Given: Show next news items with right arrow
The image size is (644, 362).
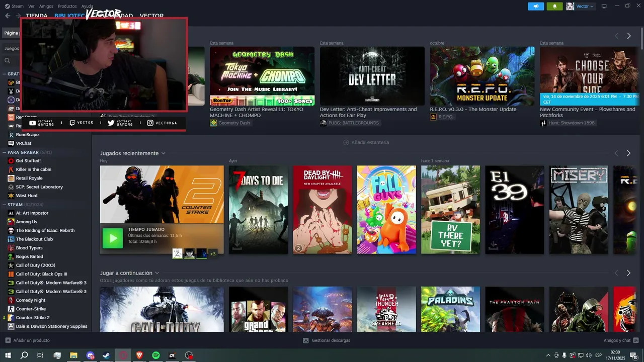Looking at the screenshot, I should click(x=628, y=36).
